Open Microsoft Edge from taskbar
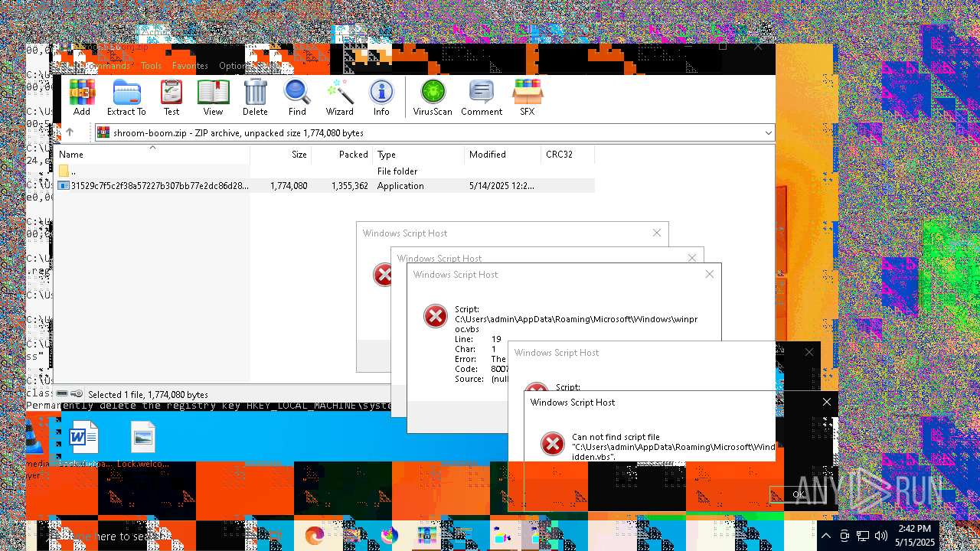The height and width of the screenshot is (551, 980). point(315,536)
